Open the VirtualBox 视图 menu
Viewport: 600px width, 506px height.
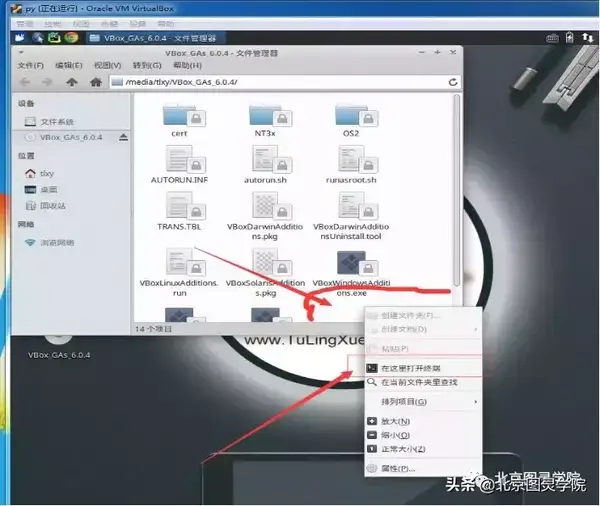pyautogui.click(x=81, y=24)
